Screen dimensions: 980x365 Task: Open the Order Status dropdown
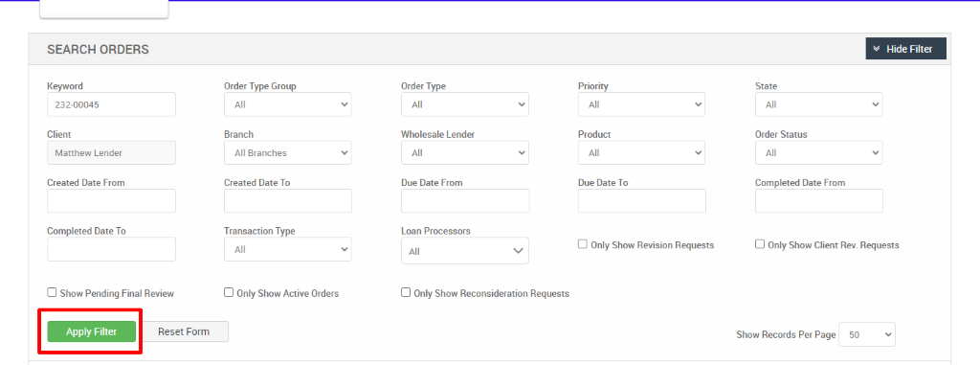pyautogui.click(x=819, y=152)
